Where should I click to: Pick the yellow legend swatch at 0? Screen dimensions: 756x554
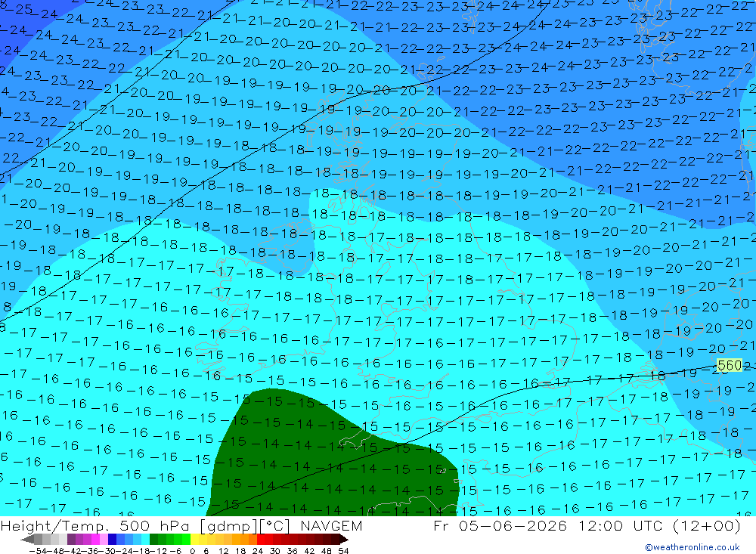[195, 540]
